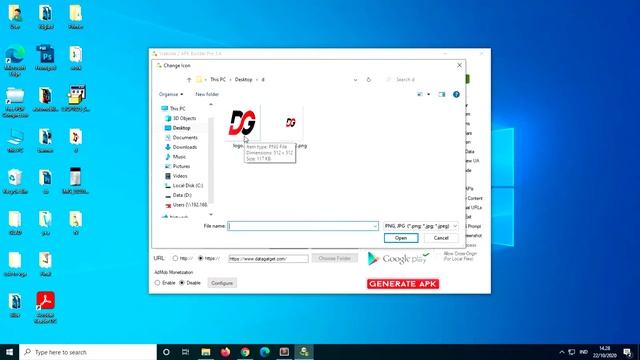Show hidden system tray icons
640x360 pixels.
pos(562,352)
